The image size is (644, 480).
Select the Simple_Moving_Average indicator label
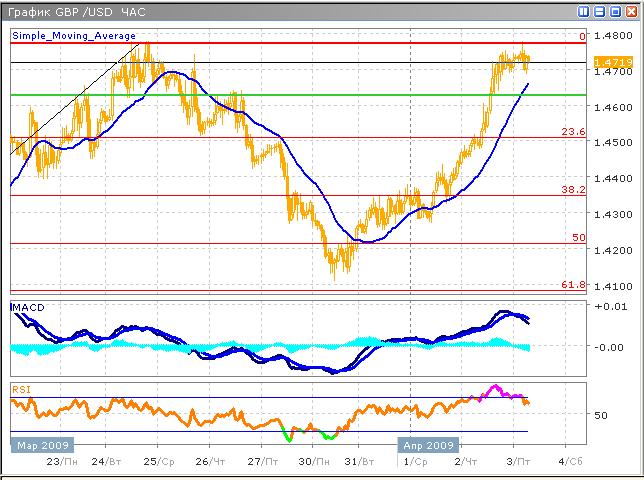(74, 35)
